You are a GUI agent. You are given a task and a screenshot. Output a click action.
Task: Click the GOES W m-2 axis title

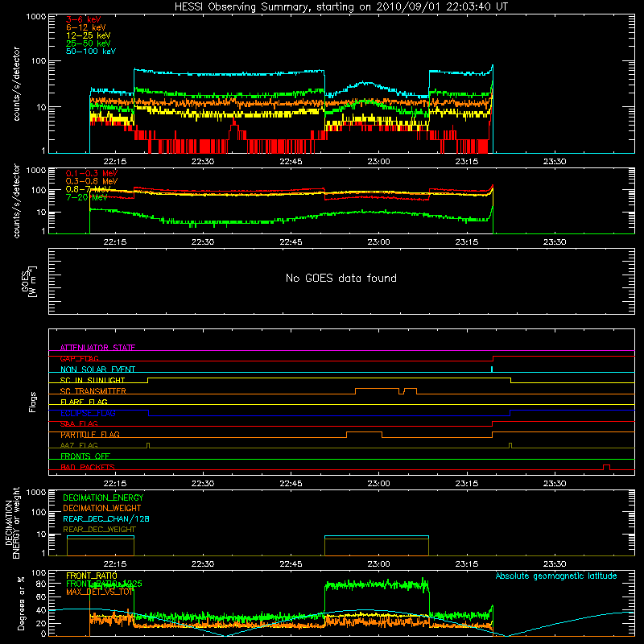pyautogui.click(x=29, y=281)
